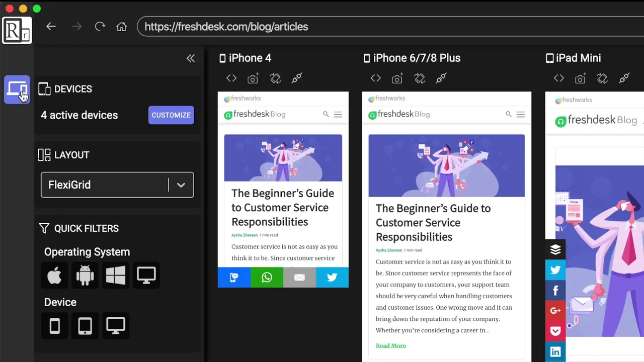The height and width of the screenshot is (362, 644).
Task: Save to Pocket in iPad Mini sidebar
Action: [555, 331]
